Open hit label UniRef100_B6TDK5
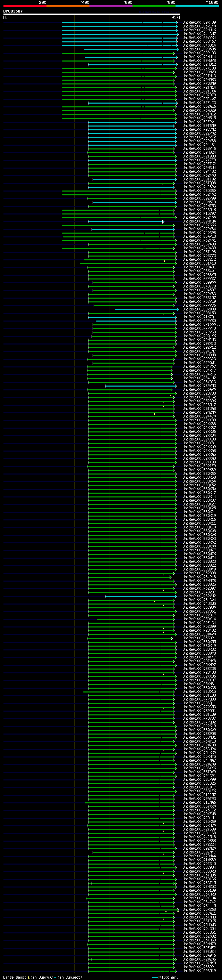The image size is (222, 980). 199,921
